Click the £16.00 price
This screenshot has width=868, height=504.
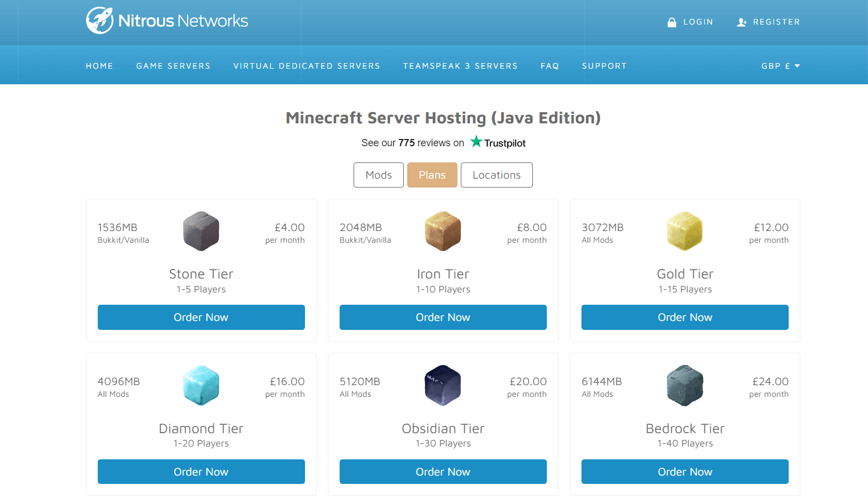(x=287, y=382)
